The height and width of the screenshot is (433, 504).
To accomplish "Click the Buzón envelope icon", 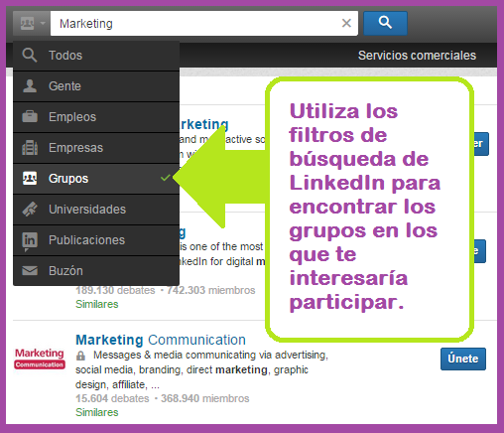I will pyautogui.click(x=30, y=270).
